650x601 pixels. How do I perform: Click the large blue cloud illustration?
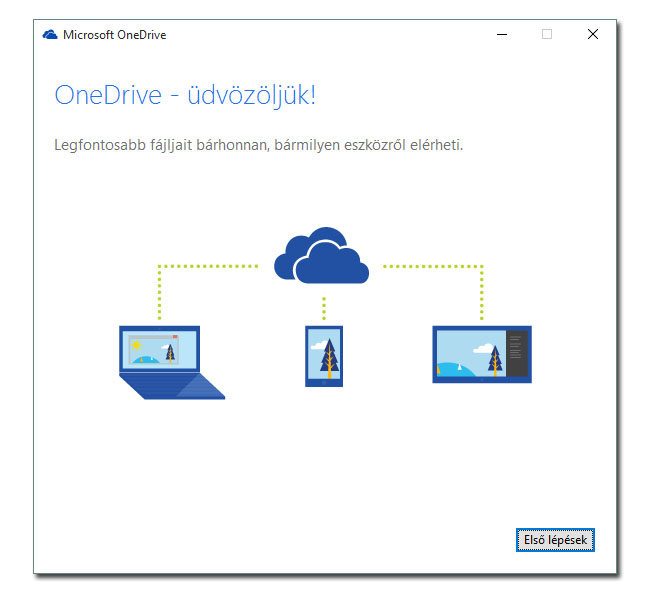point(323,258)
